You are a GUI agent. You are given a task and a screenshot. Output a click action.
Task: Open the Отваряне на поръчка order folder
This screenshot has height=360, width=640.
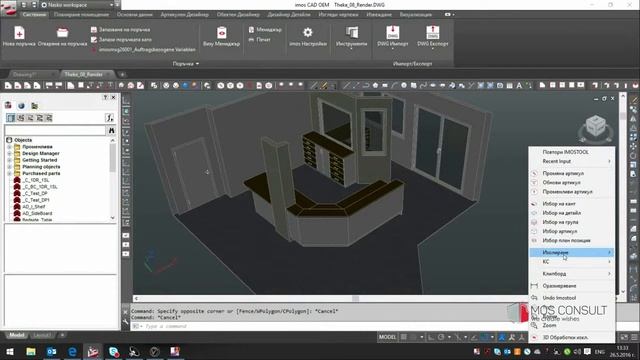(62, 36)
